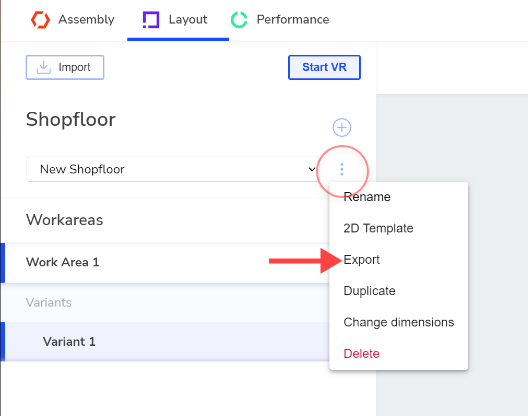Click the Import button
Image resolution: width=528 pixels, height=416 pixels.
tap(65, 67)
